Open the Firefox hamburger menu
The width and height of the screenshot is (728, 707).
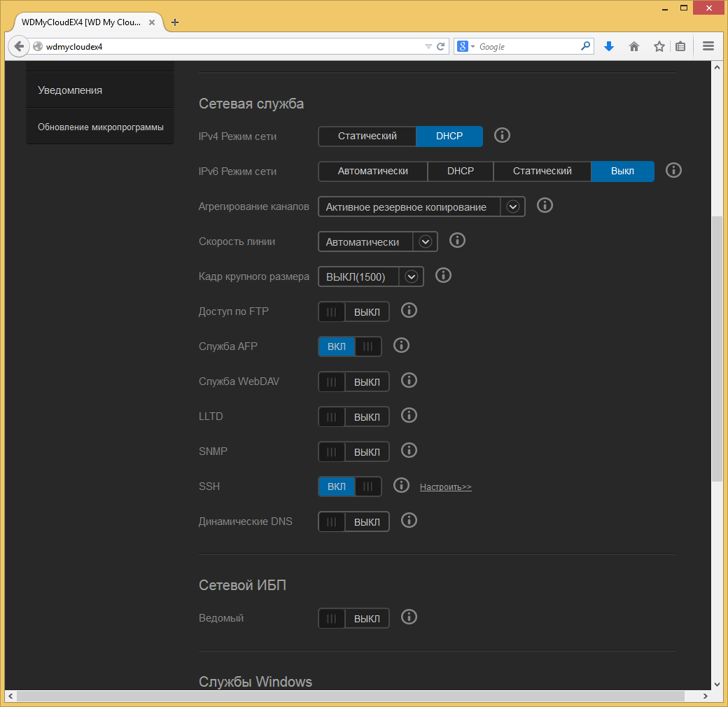tap(708, 46)
